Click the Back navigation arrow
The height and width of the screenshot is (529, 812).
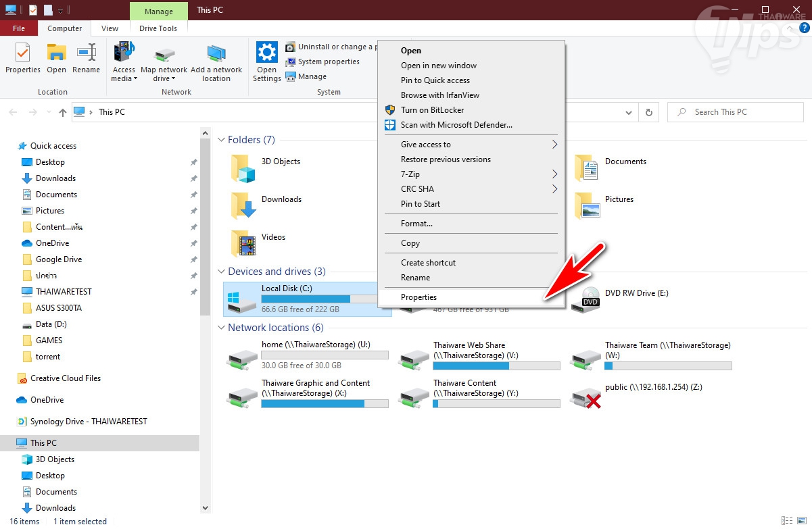tap(14, 112)
